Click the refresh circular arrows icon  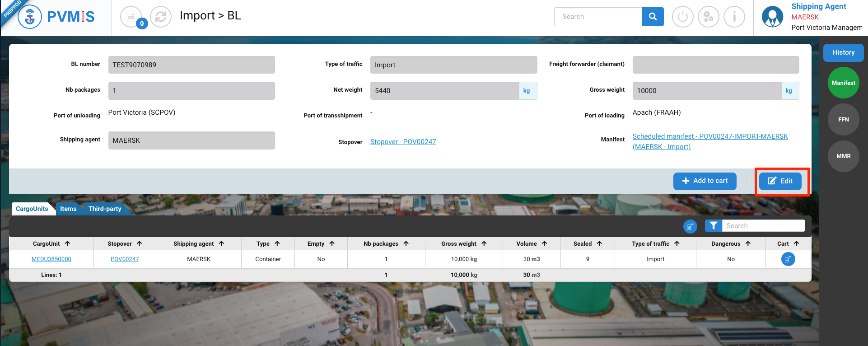pyautogui.click(x=160, y=17)
